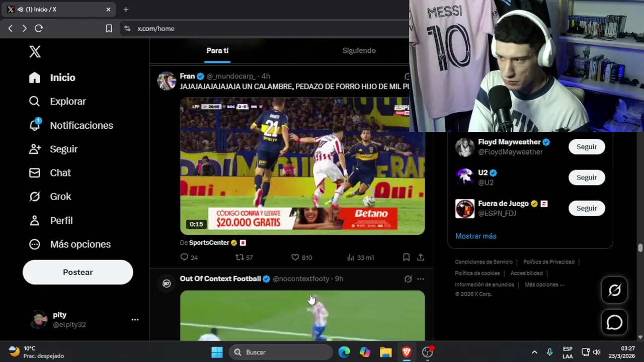Click the page vertical scrollbar thumb

[x=640, y=248]
